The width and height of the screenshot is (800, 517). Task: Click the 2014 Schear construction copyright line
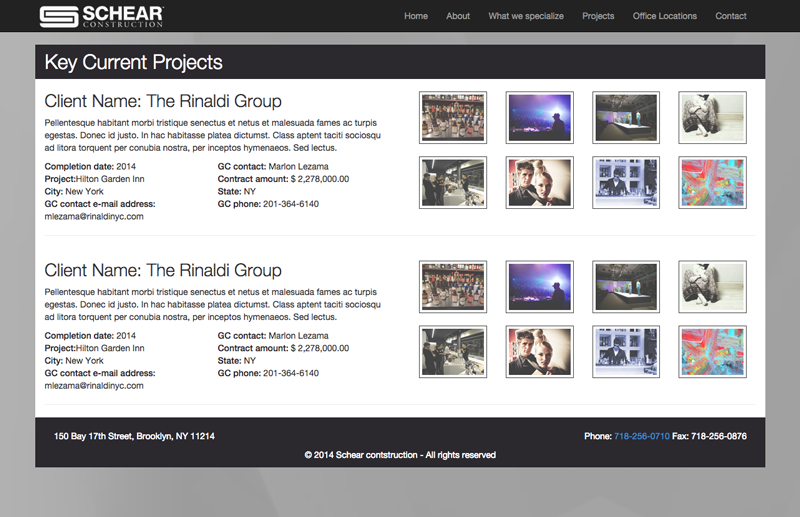pos(400,455)
